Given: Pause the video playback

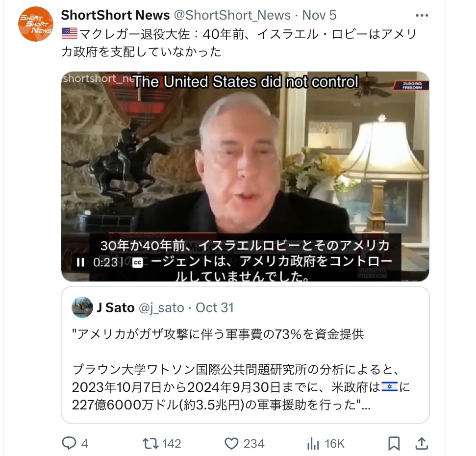Looking at the screenshot, I should [80, 262].
